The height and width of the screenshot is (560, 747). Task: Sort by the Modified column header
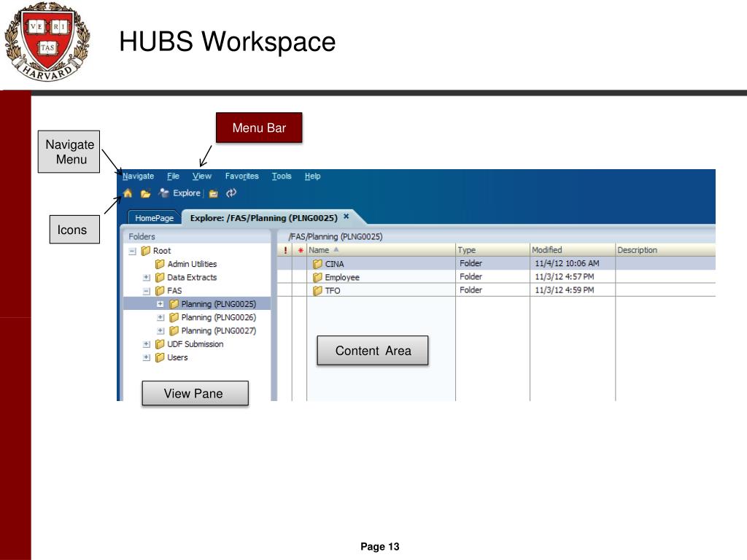pyautogui.click(x=573, y=250)
